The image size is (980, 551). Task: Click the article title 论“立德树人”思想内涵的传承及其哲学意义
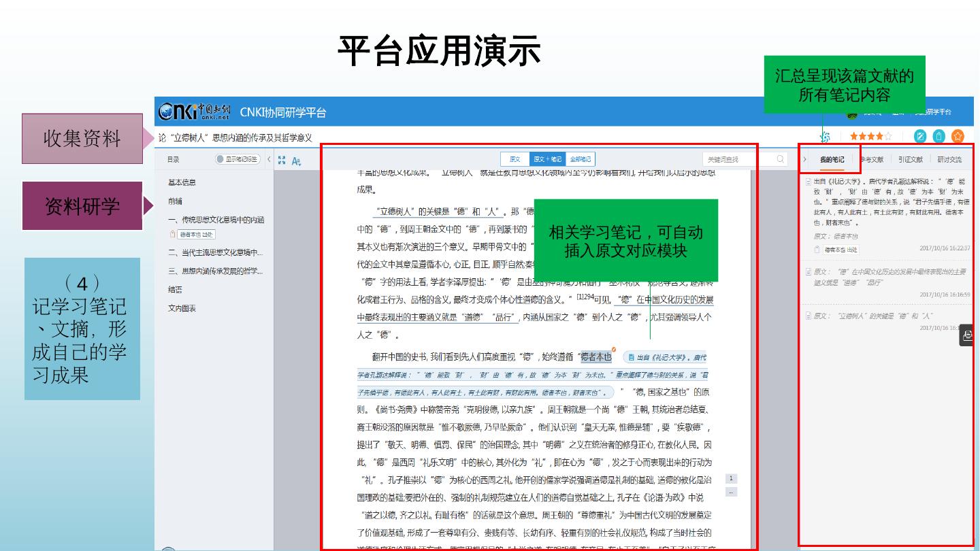pos(235,137)
